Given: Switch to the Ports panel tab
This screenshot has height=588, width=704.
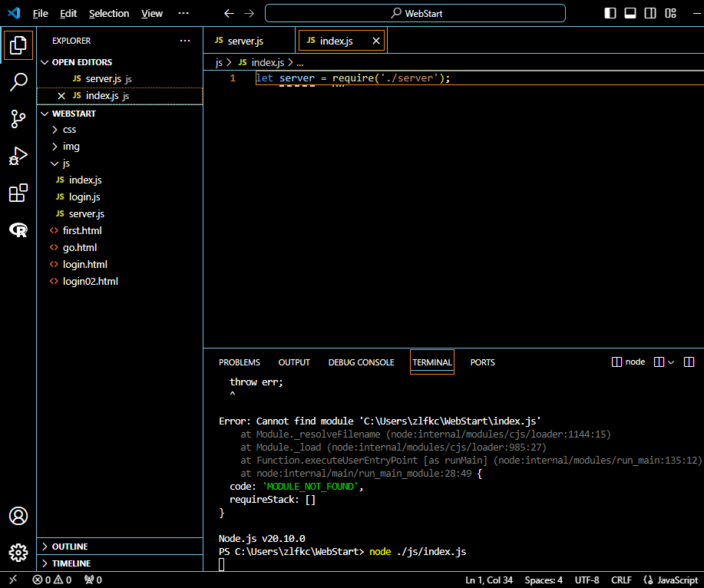Looking at the screenshot, I should click(483, 362).
